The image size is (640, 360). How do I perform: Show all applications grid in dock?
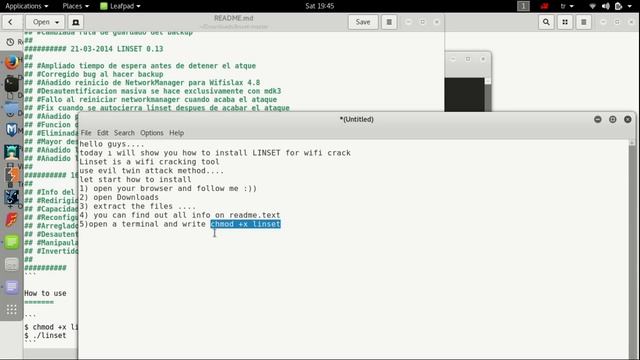coord(11,309)
